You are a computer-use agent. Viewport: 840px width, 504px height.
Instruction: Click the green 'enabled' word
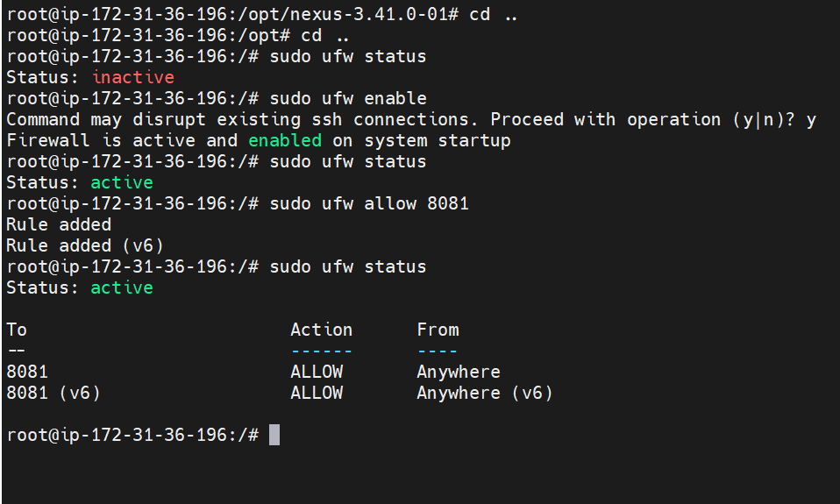pyautogui.click(x=285, y=140)
